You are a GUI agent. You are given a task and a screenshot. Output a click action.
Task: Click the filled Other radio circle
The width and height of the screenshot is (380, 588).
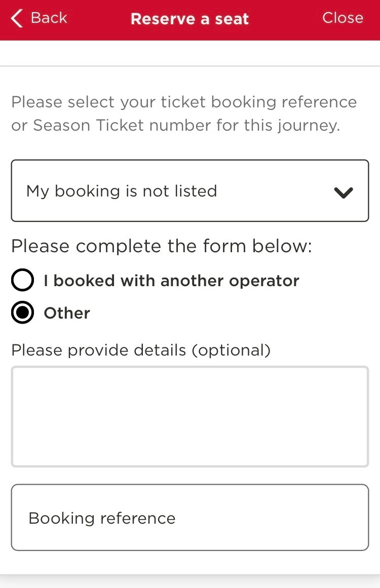coord(23,313)
